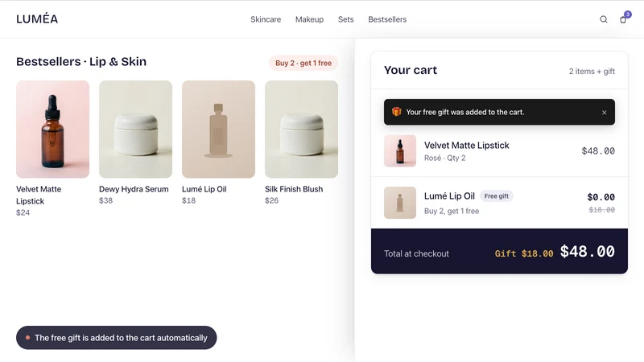
Task: Click Lumé Lip Oil name in cart
Action: (449, 196)
